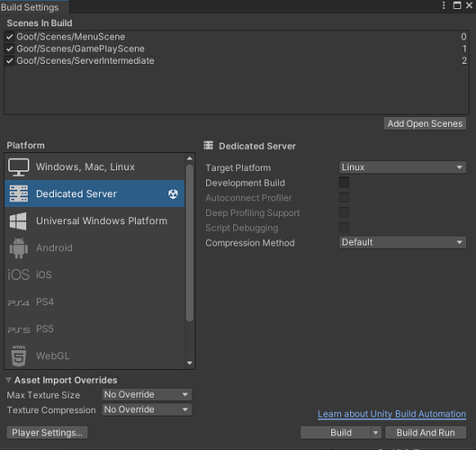Click the Build Settings tab
The image size is (476, 450).
(30, 7)
